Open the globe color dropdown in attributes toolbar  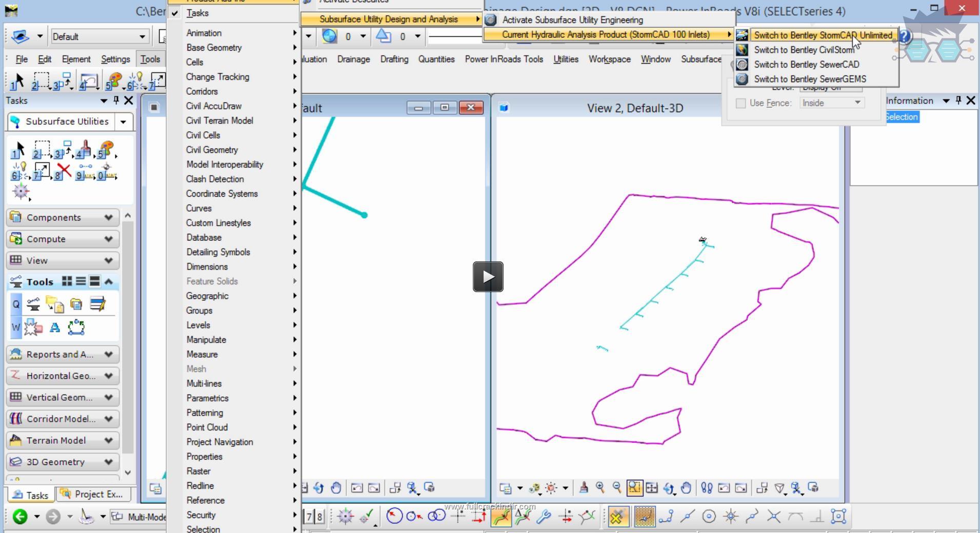coord(363,36)
